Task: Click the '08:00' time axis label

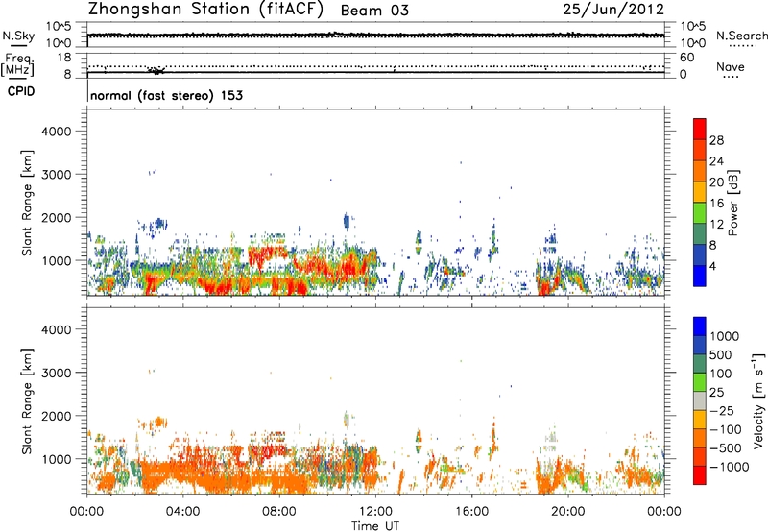Action: coord(278,512)
